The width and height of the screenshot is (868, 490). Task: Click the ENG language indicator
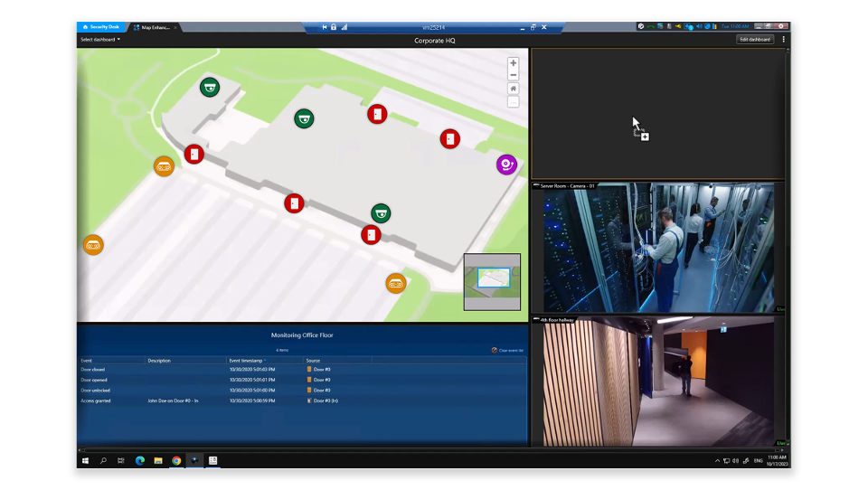[x=758, y=461]
